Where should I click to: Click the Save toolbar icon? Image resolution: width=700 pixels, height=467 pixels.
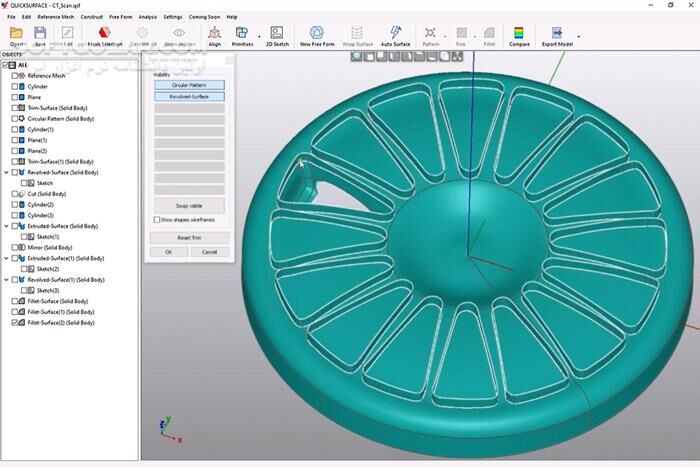click(40, 35)
